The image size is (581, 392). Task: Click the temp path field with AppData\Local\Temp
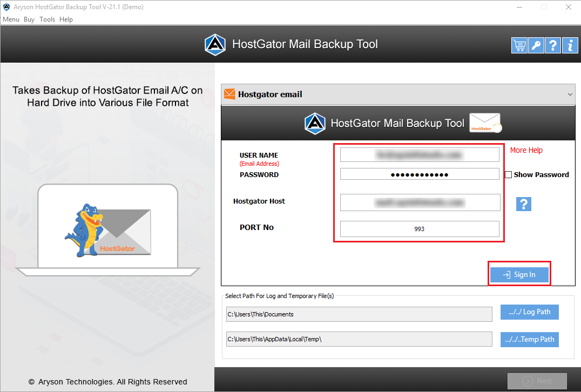[x=359, y=339]
